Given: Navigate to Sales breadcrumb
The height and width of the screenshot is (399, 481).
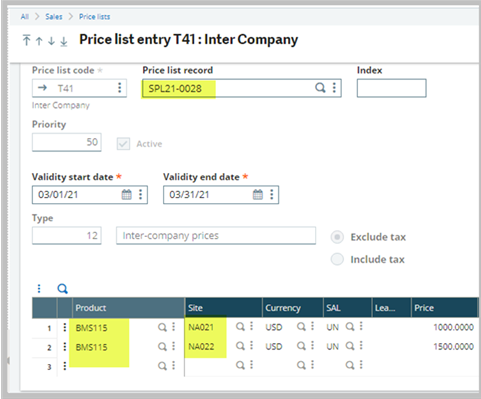Looking at the screenshot, I should [x=54, y=17].
